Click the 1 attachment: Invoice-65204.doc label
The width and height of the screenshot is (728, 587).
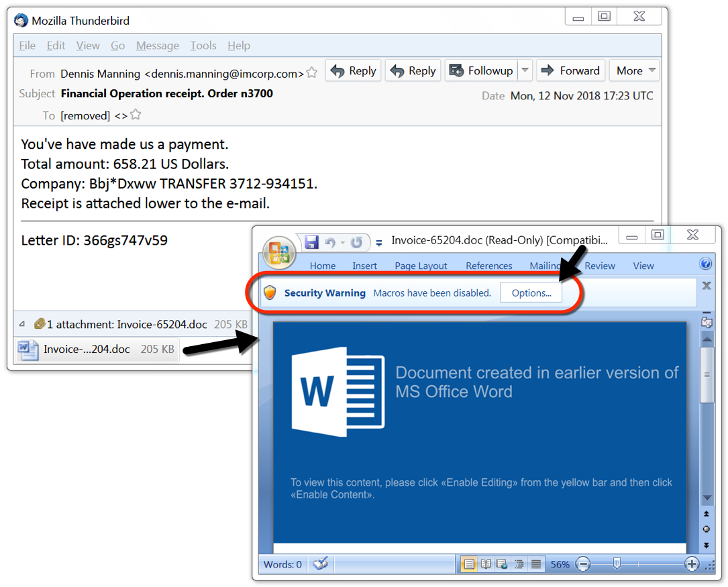point(127,324)
